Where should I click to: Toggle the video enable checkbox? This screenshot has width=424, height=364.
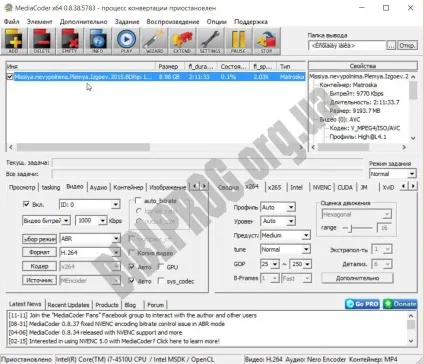[26, 204]
